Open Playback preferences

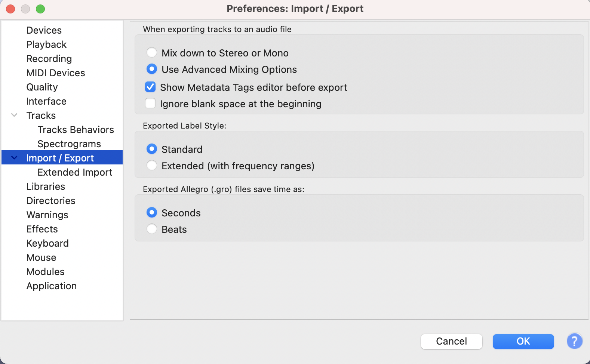pyautogui.click(x=46, y=44)
